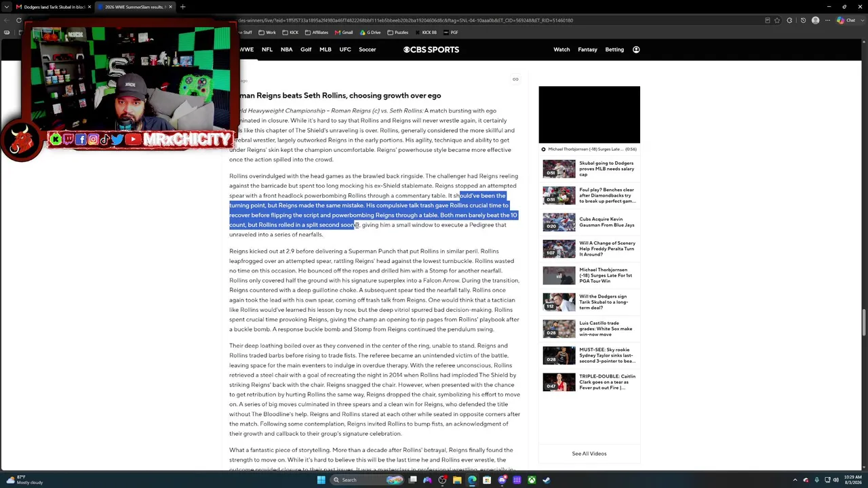This screenshot has width=868, height=488.
Task: Copy article section link icon
Action: [x=515, y=79]
